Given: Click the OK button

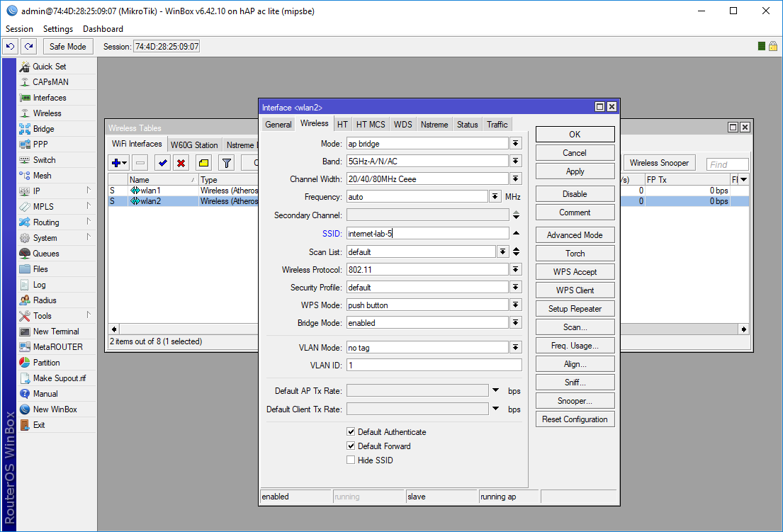Looking at the screenshot, I should [x=575, y=135].
